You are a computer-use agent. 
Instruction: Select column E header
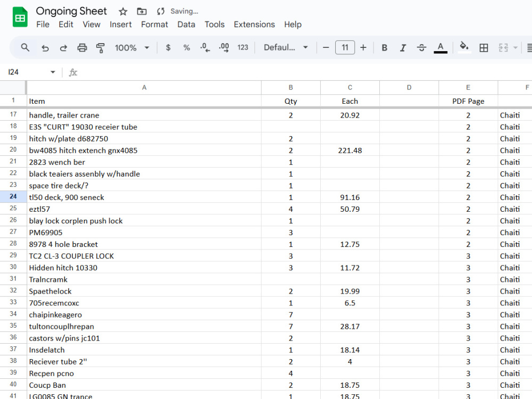click(x=468, y=88)
